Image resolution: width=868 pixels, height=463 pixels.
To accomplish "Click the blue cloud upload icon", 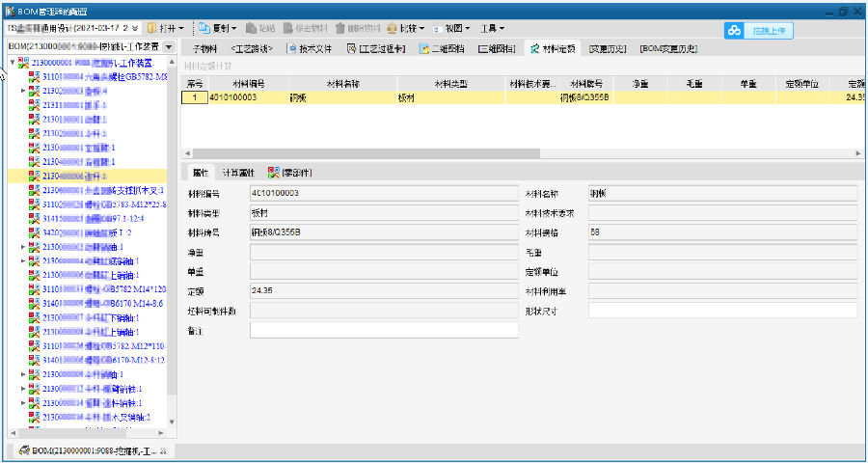I will click(736, 30).
